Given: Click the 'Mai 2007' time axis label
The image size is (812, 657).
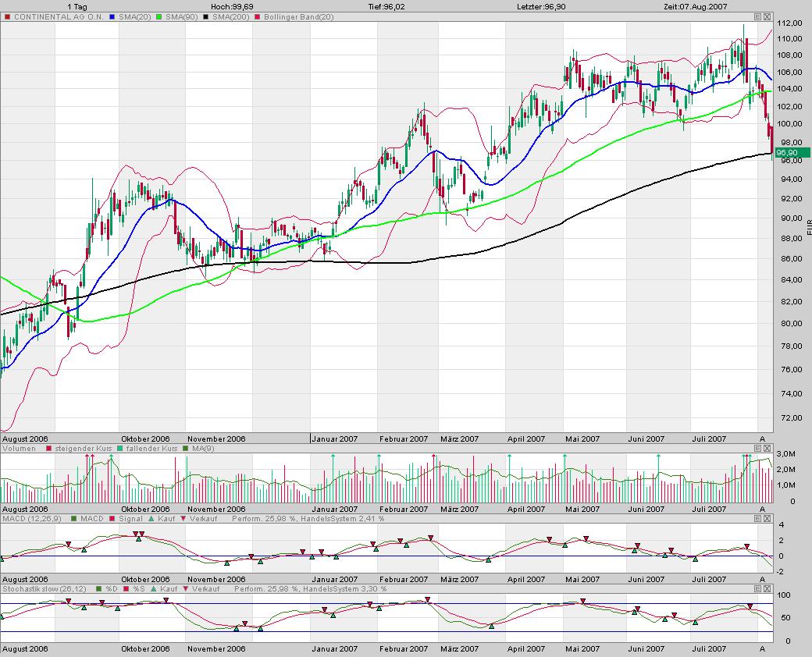Looking at the screenshot, I should coord(582,439).
